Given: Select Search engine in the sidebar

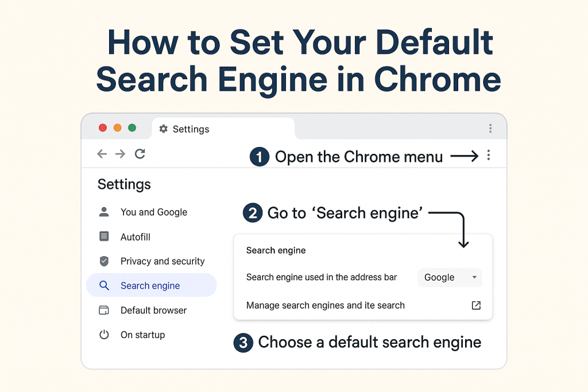Looking at the screenshot, I should click(150, 286).
